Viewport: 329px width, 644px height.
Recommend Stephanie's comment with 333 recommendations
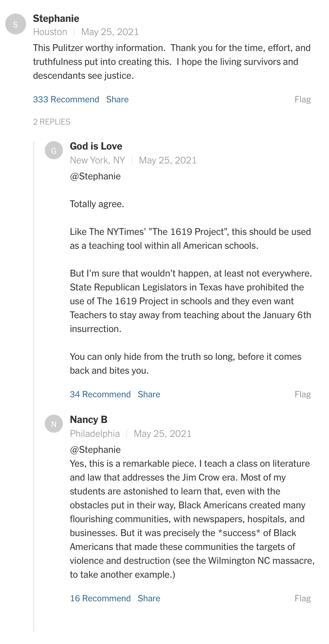66,100
